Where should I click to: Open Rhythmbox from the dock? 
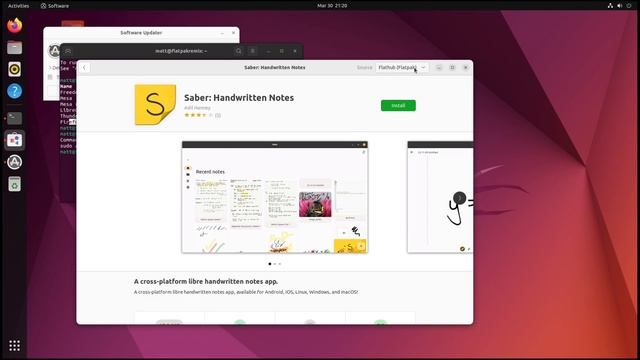[15, 69]
